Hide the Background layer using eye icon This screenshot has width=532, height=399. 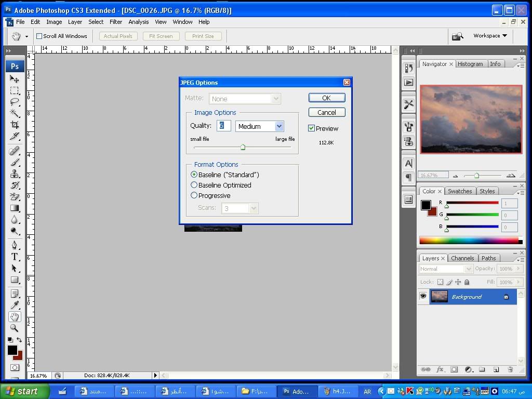(x=423, y=297)
